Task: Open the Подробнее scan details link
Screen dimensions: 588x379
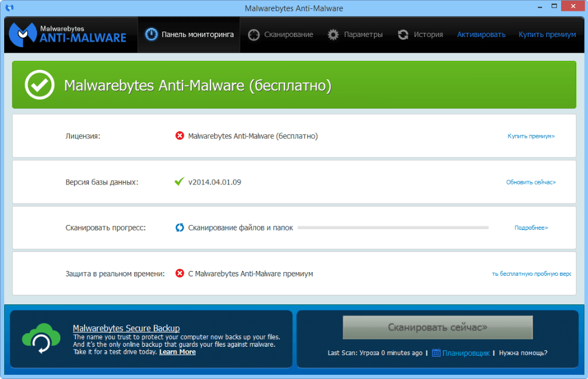Action: 531,228
